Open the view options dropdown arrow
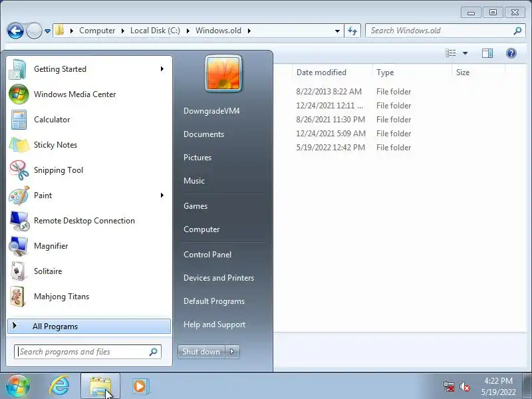532x399 pixels. point(465,53)
